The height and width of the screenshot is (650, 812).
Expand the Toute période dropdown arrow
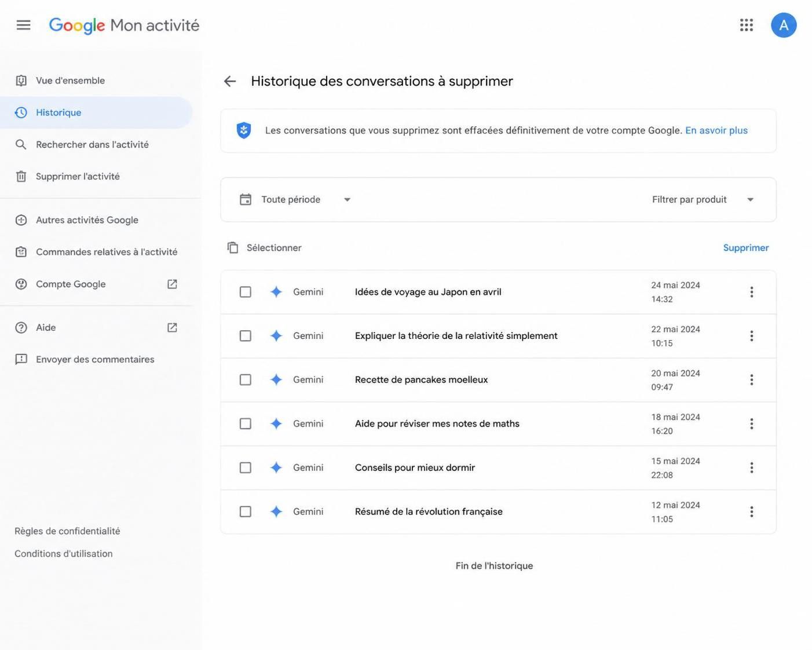[x=347, y=199]
